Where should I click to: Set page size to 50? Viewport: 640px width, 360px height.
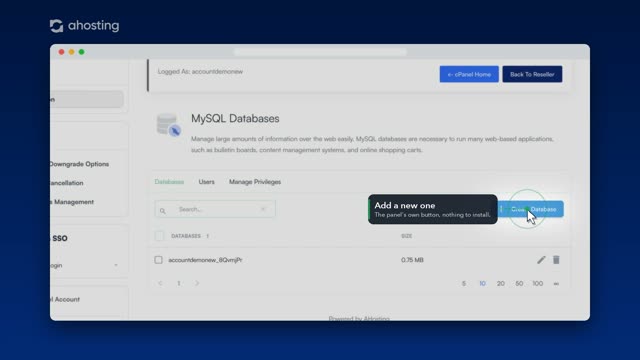coord(519,283)
